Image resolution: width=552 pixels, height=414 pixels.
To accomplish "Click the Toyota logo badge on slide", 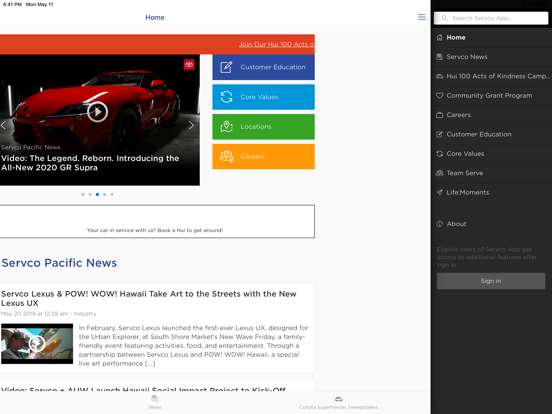I will [189, 64].
